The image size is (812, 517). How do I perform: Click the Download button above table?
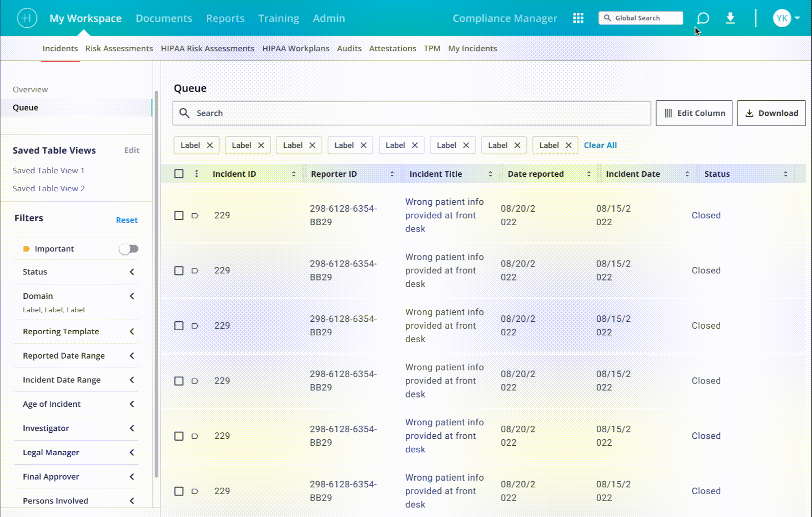(771, 113)
